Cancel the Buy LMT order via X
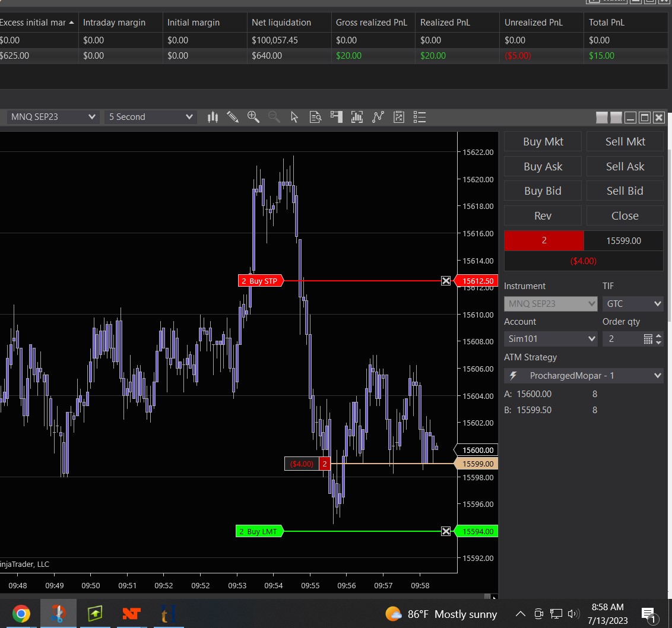 coord(446,531)
